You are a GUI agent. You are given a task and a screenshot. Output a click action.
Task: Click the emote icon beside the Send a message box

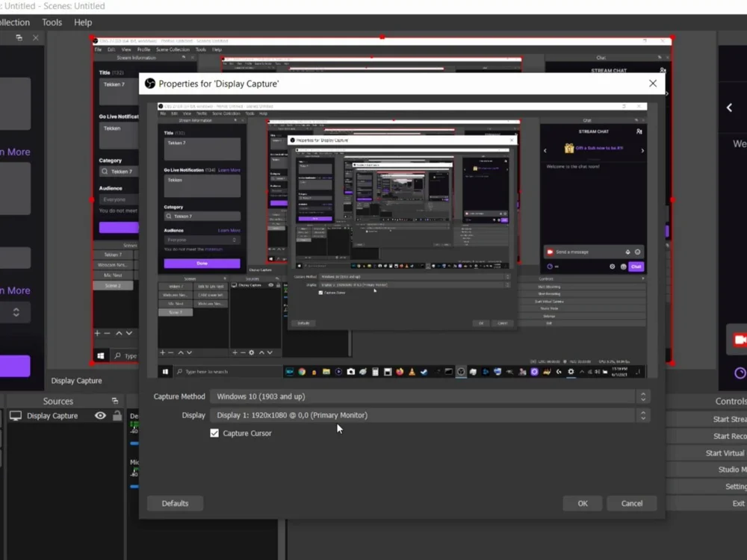point(637,252)
